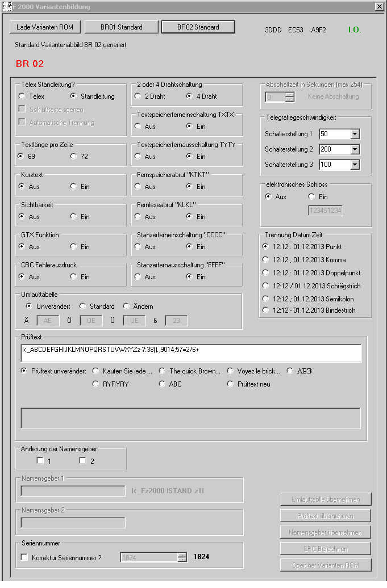Open Schalterstellung 2 speed dropdown
The width and height of the screenshot is (387, 588).
tap(355, 149)
